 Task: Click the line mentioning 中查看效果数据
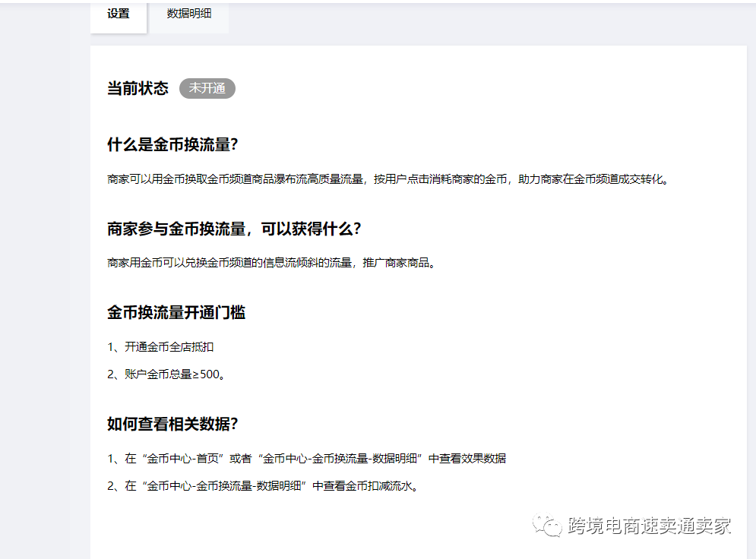tap(307, 459)
